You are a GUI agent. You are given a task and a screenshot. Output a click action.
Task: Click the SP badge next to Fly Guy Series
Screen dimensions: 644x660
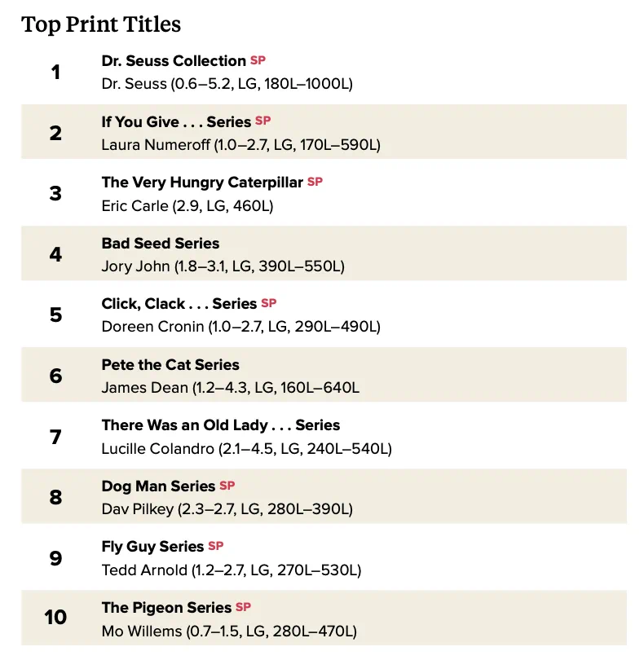[216, 546]
